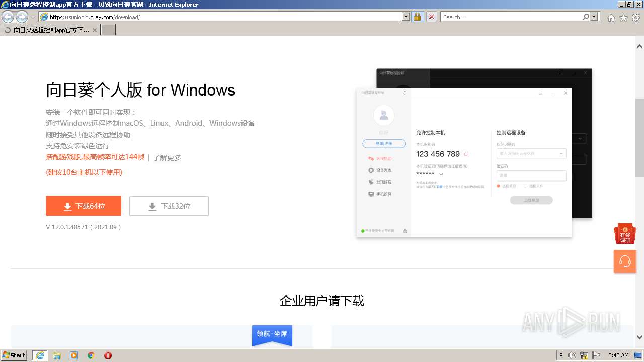Open the Favorites star icon
Image resolution: width=644 pixels, height=362 pixels.
coord(623,18)
